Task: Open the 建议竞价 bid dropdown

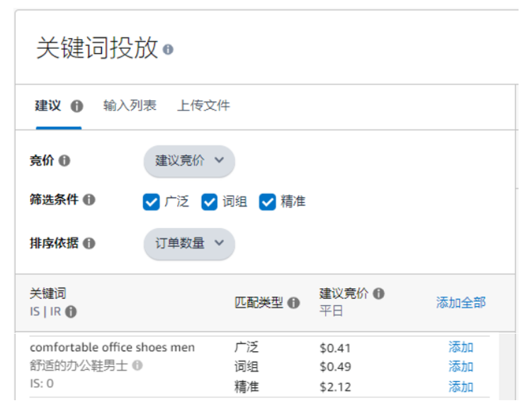Action: click(189, 161)
